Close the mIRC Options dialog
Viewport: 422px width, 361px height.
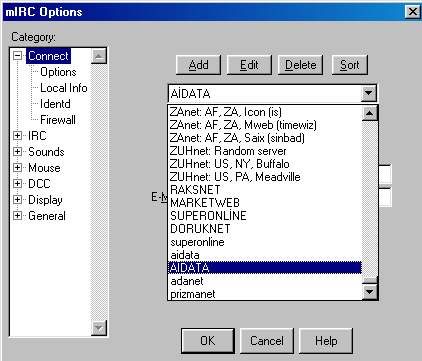pos(412,12)
